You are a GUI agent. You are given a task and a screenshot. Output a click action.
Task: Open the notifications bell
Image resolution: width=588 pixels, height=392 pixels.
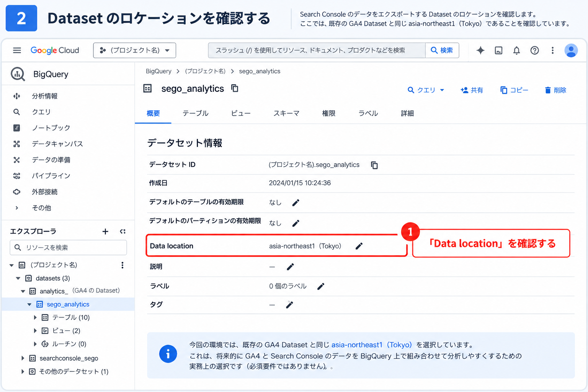pyautogui.click(x=516, y=50)
